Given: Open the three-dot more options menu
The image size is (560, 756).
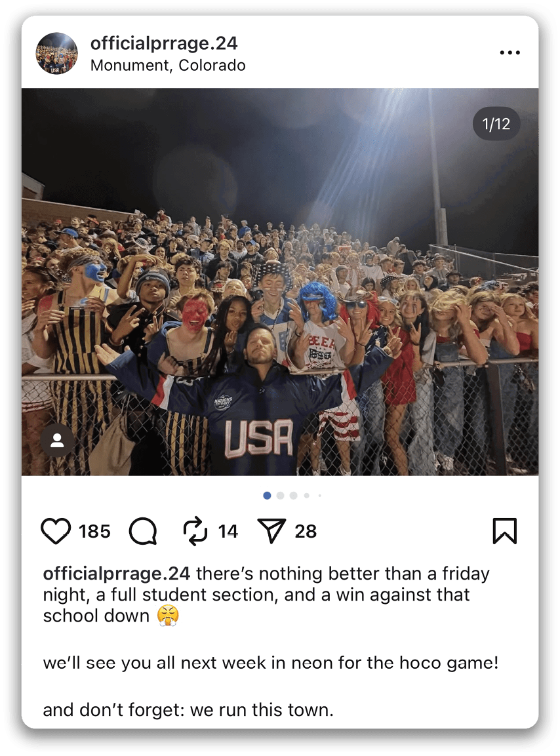Looking at the screenshot, I should [510, 52].
